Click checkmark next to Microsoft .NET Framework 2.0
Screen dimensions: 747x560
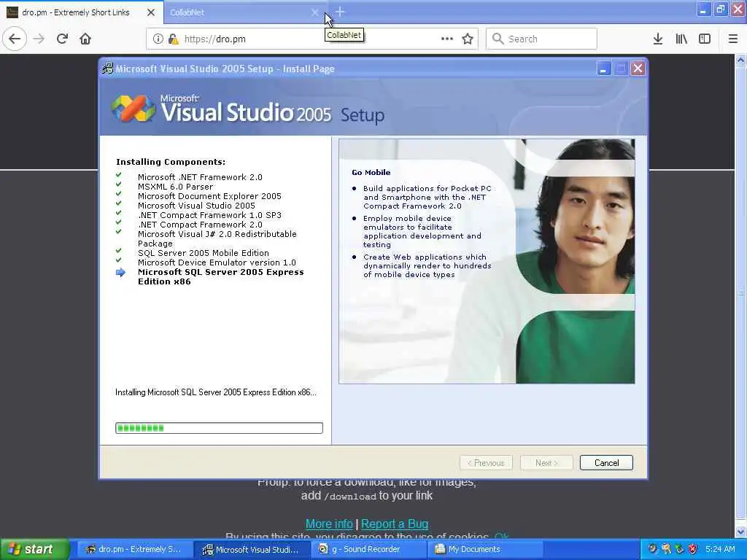click(119, 175)
